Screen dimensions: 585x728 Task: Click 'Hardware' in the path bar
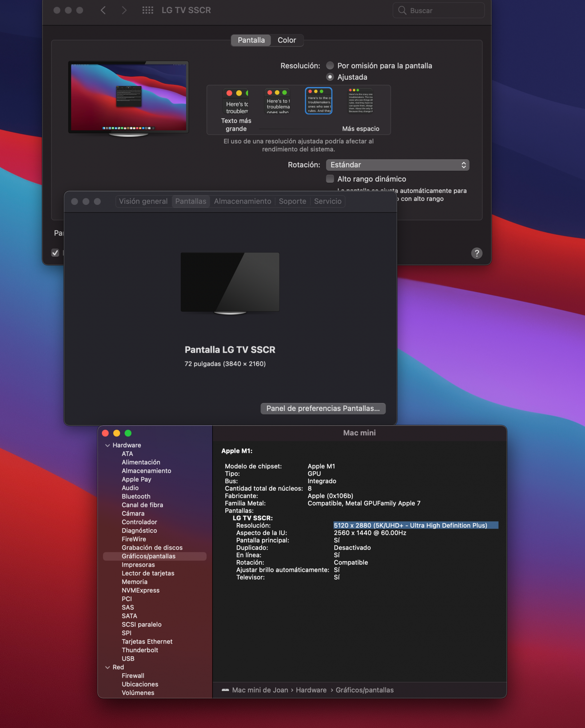pos(311,690)
